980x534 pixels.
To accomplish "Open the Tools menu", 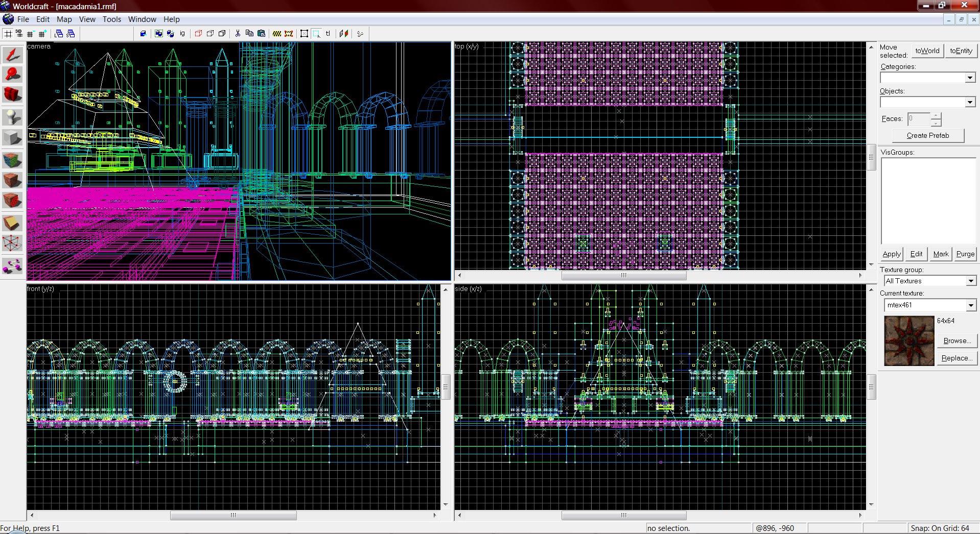I will click(x=111, y=19).
